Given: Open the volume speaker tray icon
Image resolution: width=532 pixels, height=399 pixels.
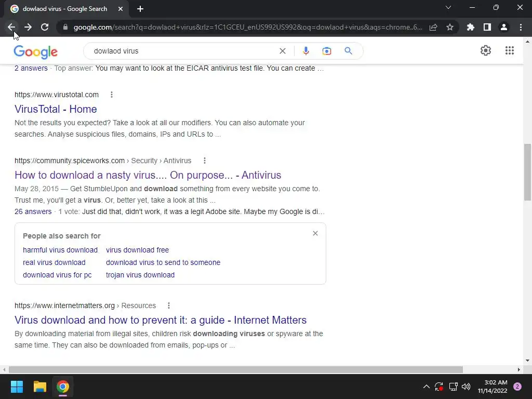Looking at the screenshot, I should click(x=466, y=387).
